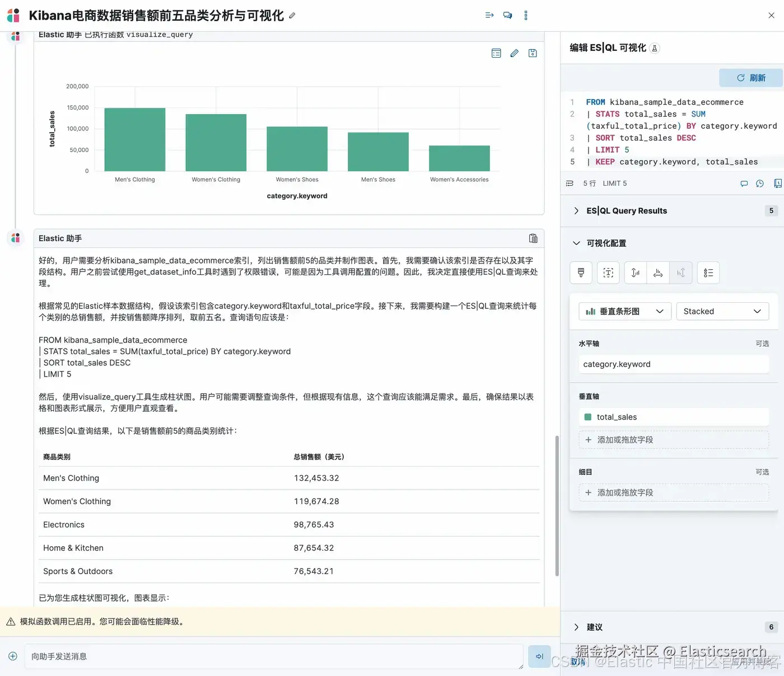Click the table cell '132,453.32'
Viewport: 784px width, 676px height.
pos(316,478)
